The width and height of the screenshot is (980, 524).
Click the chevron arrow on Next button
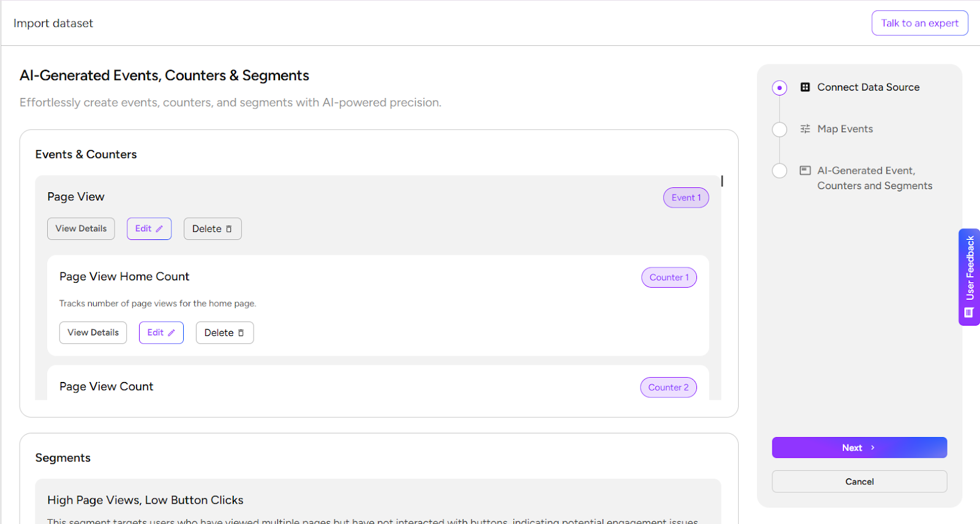pyautogui.click(x=873, y=447)
